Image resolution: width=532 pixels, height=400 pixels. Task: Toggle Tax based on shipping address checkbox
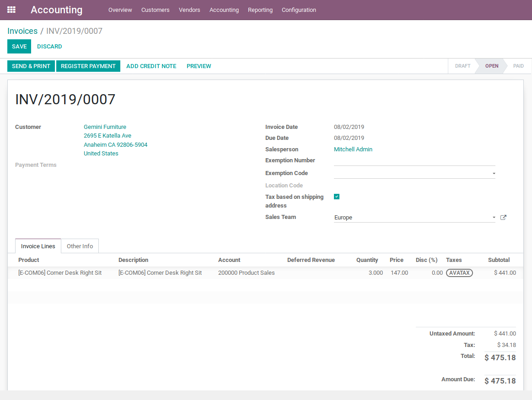click(337, 197)
